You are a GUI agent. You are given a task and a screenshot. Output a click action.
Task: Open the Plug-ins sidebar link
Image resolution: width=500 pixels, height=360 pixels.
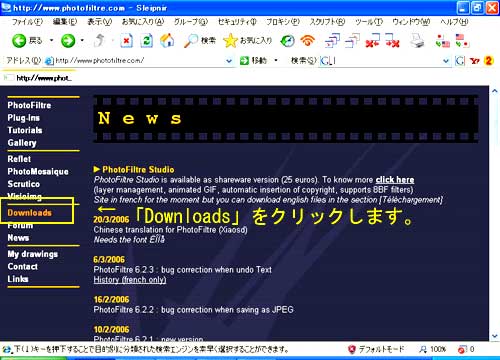point(24,118)
